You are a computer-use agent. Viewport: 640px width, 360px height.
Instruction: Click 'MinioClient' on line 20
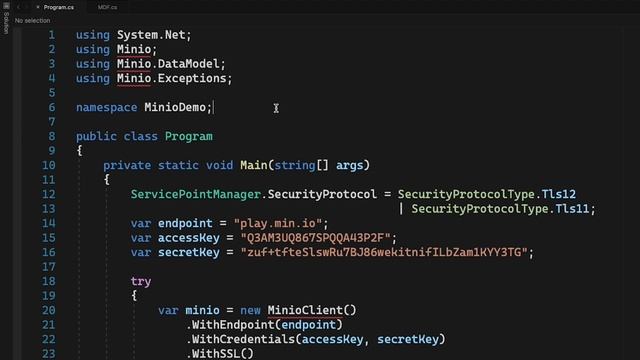point(305,310)
